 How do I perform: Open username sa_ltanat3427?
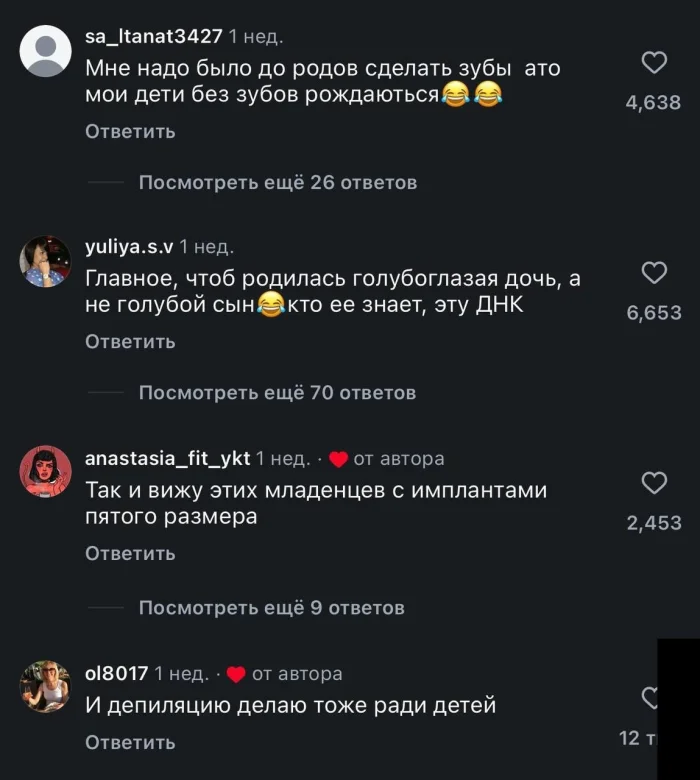pos(153,37)
